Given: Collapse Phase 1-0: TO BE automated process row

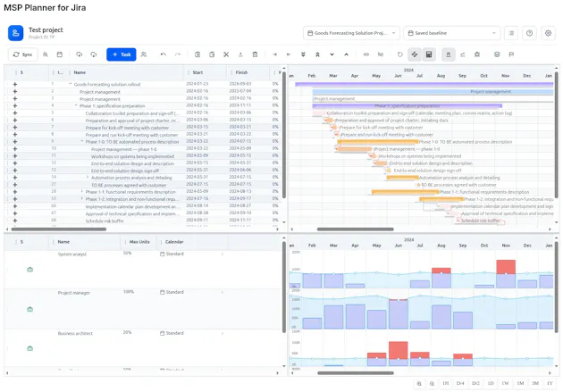Looking at the screenshot, I should click(82, 141).
